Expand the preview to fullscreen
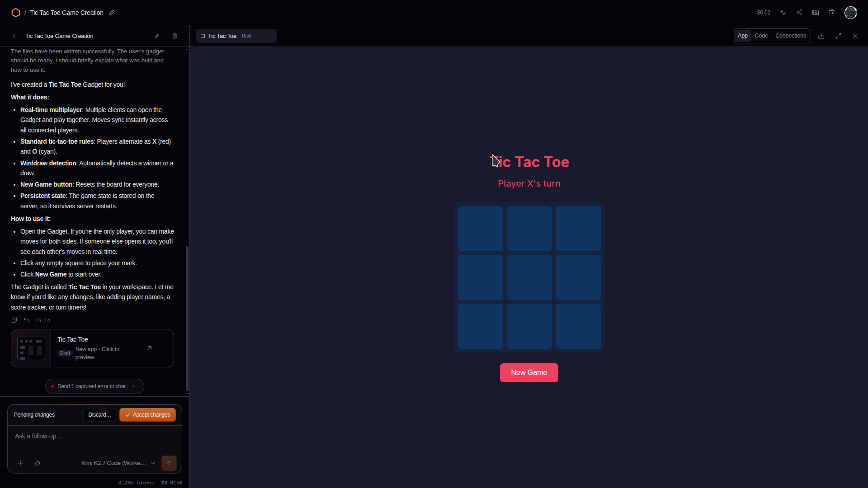 click(839, 36)
